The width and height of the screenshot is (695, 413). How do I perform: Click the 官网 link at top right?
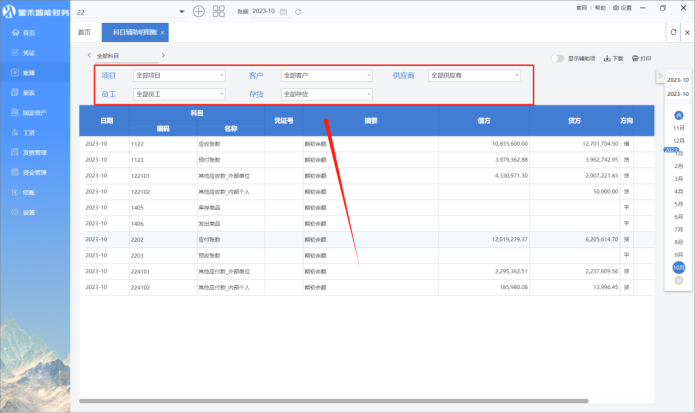(581, 7)
